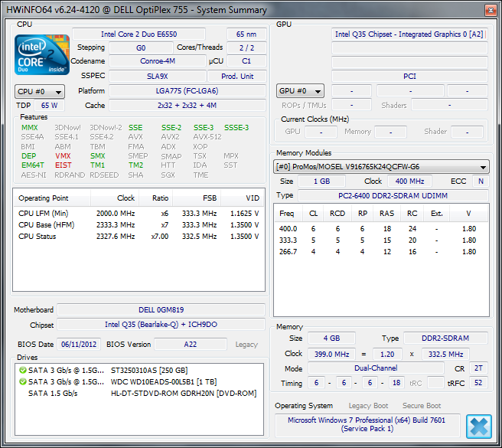Viewport: 502px width, 448px height.
Task: Click the grayed Legacy BIOS label
Action: (246, 345)
